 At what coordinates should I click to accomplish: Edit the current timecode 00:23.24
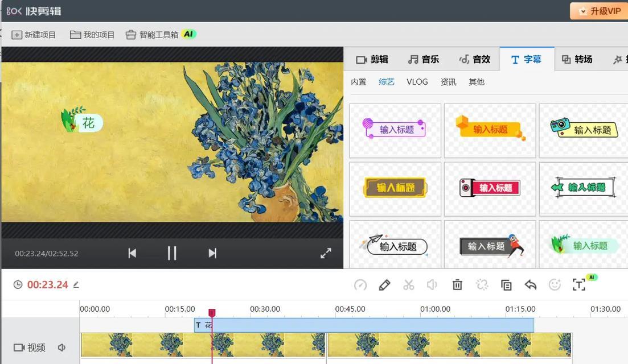pyautogui.click(x=76, y=285)
